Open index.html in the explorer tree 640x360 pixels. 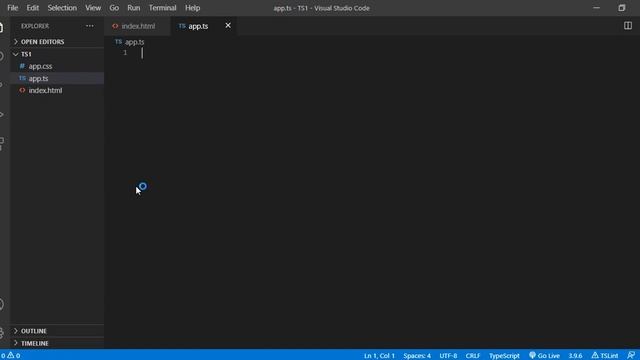click(57, 90)
